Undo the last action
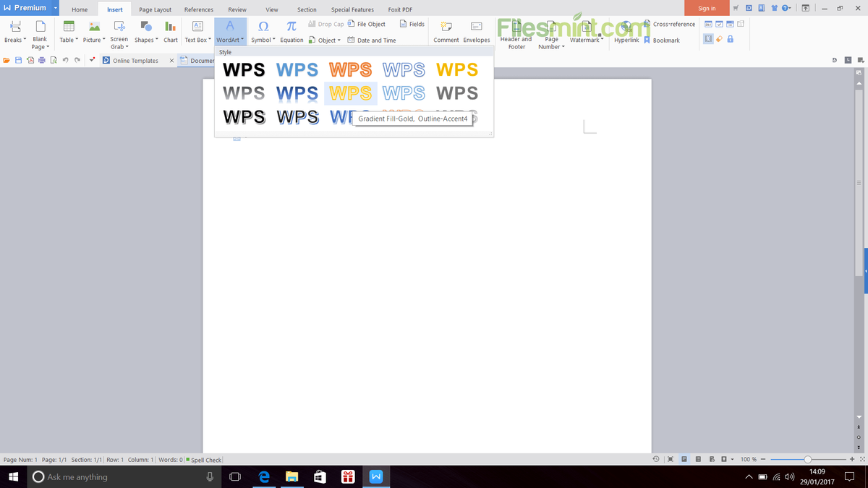 [66, 60]
